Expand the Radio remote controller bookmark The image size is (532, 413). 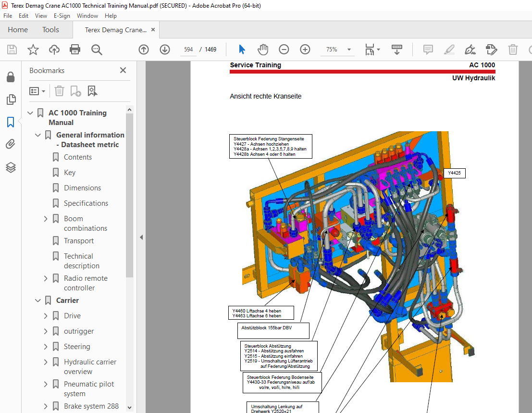pos(46,278)
